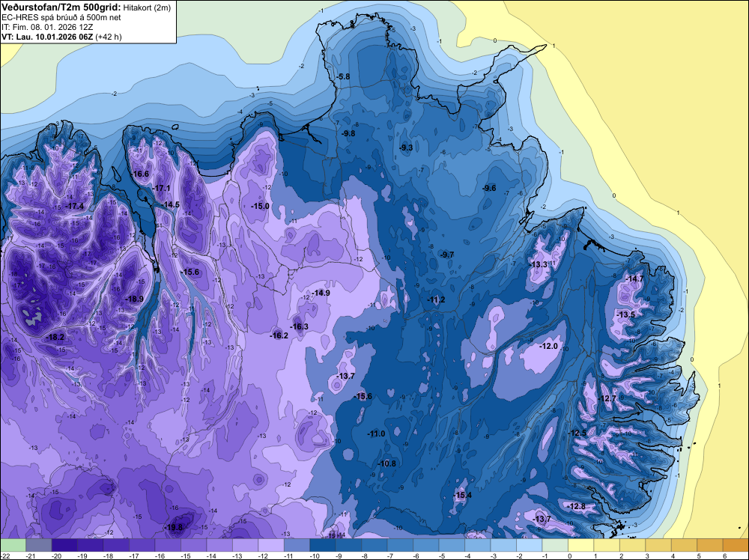Select the -12.5 temperature label
The image size is (749, 560).
[x=577, y=433]
